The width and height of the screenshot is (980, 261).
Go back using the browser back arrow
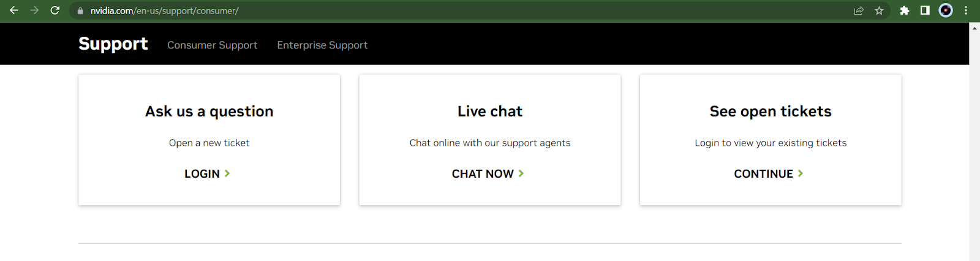click(x=14, y=10)
